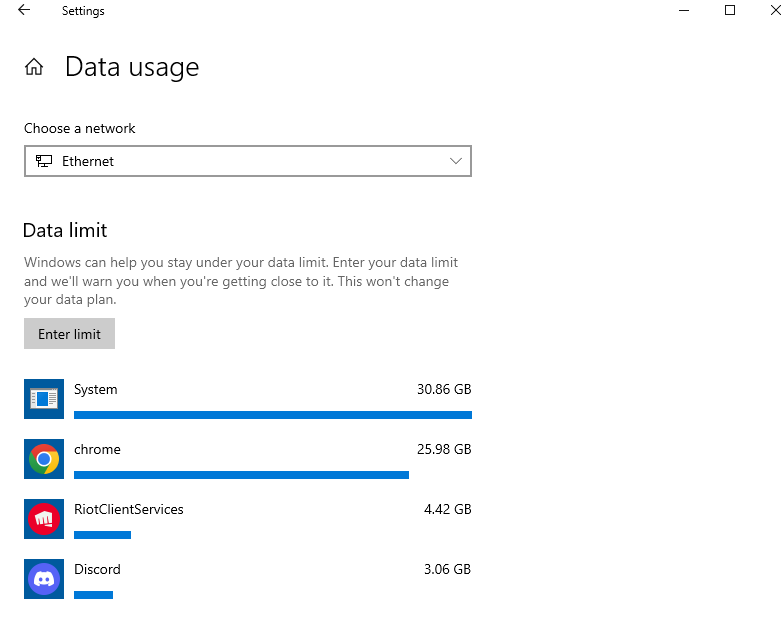The height and width of the screenshot is (619, 784).
Task: Click the back arrow in Settings
Action: coord(24,11)
